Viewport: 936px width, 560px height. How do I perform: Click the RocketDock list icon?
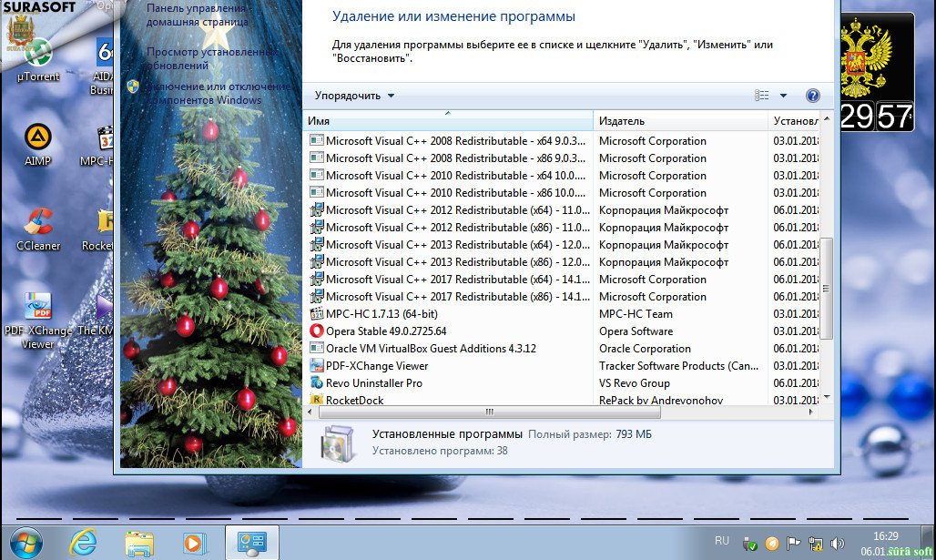point(316,400)
